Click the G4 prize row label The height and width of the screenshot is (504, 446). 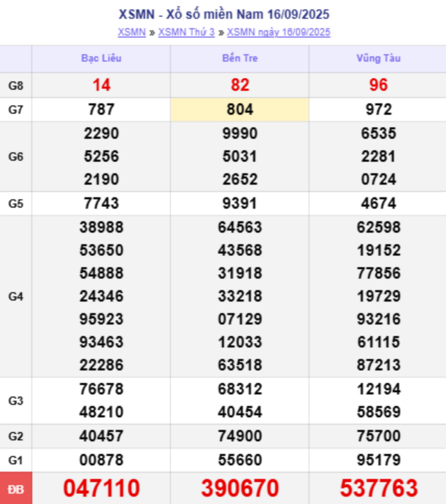coord(16,297)
